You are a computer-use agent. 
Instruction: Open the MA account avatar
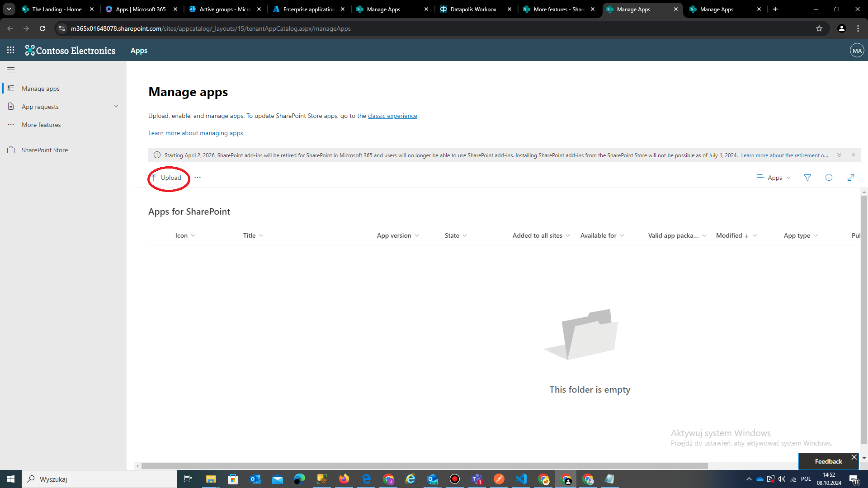(x=857, y=51)
